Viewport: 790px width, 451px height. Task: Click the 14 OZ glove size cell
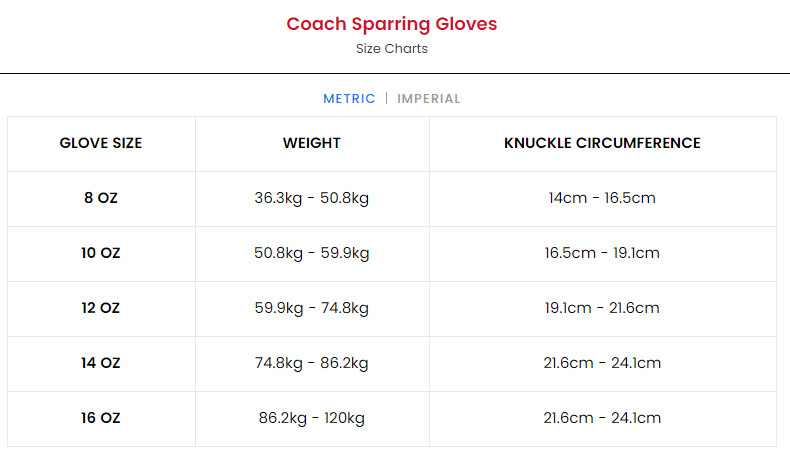click(101, 363)
